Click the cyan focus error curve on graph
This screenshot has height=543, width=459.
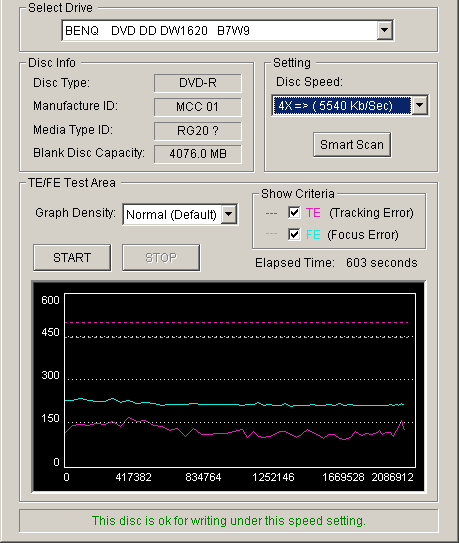pyautogui.click(x=208, y=404)
